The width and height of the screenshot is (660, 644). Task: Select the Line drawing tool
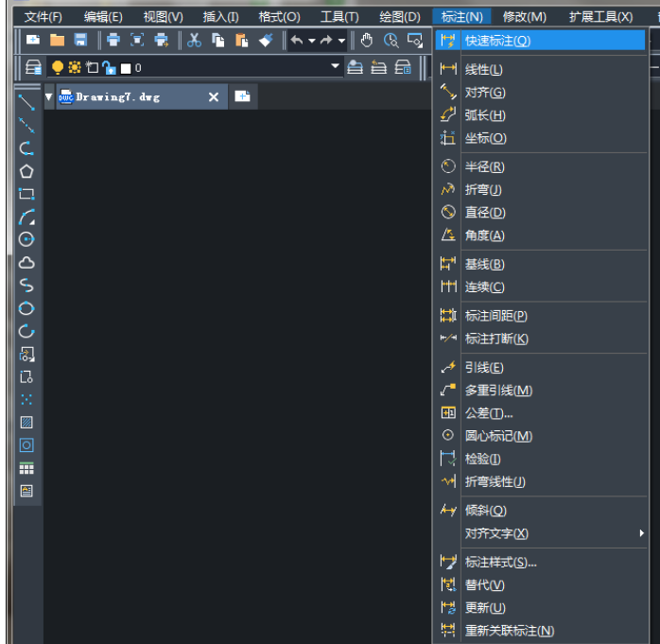(x=26, y=102)
